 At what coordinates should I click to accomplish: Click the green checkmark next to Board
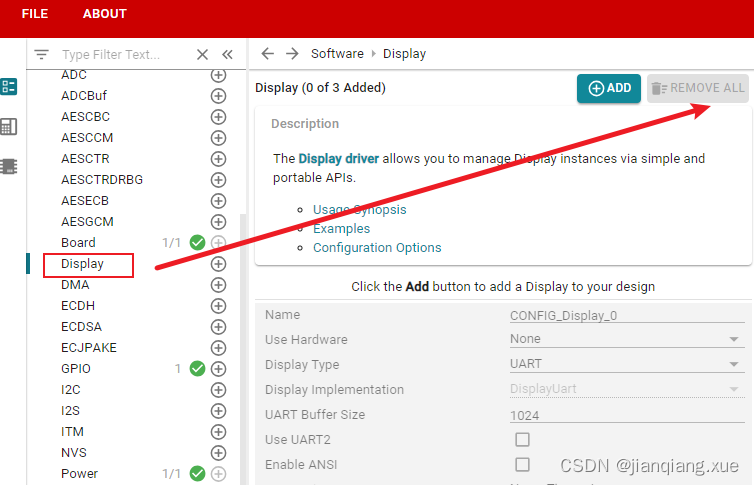197,243
